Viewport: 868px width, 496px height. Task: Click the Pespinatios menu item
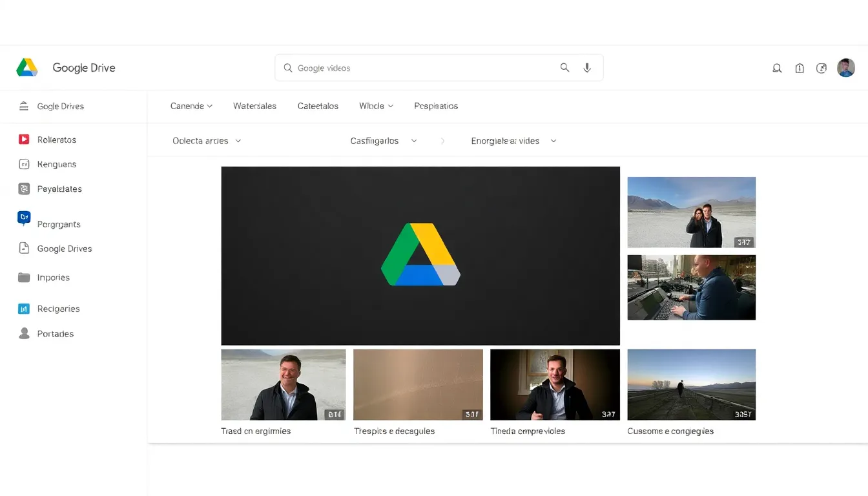[435, 105]
